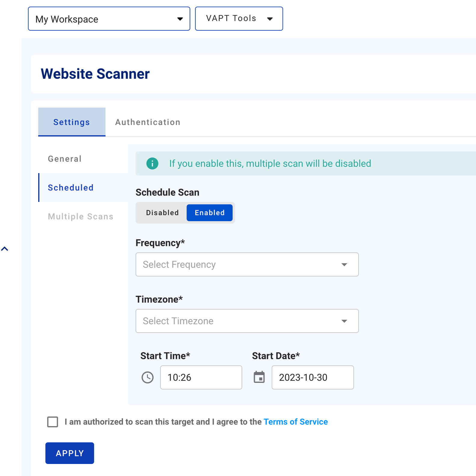This screenshot has height=476, width=476.
Task: Set Schedule Scan to Enabled
Action: click(x=209, y=213)
